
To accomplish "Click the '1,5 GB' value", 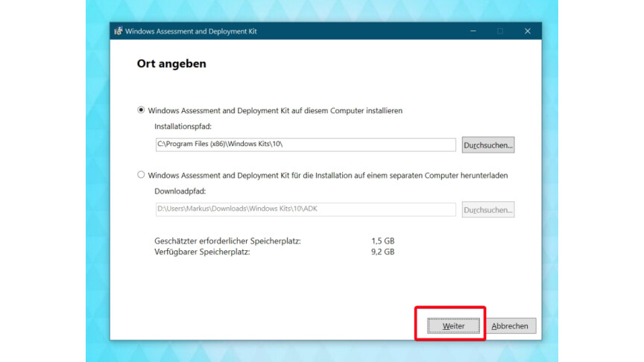I will pos(383,241).
